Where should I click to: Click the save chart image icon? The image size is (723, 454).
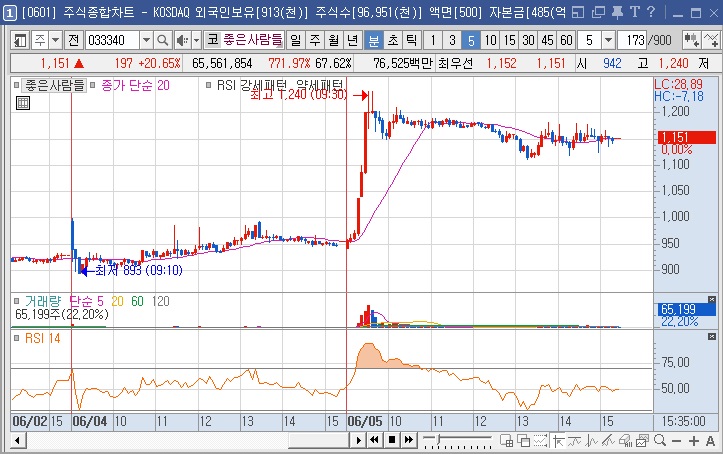(642, 441)
